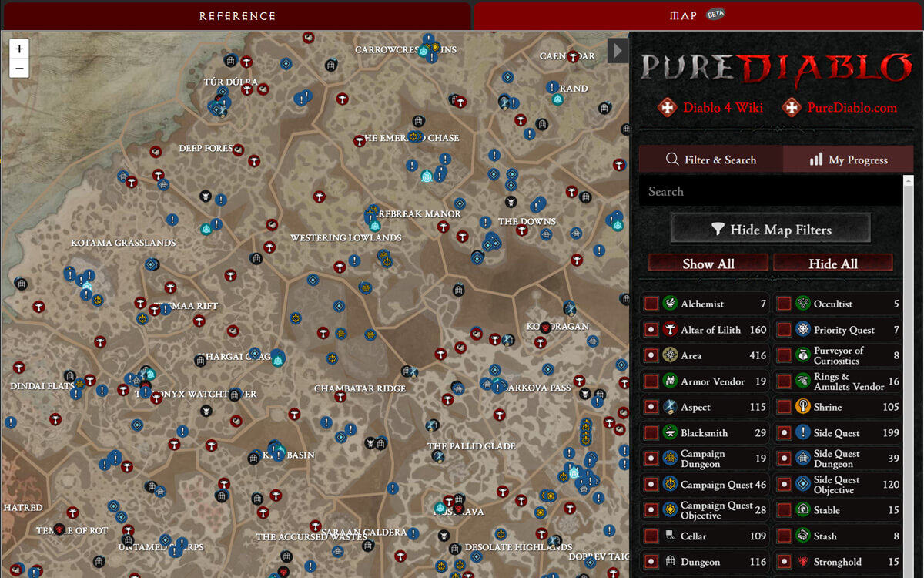Image resolution: width=924 pixels, height=578 pixels.
Task: Click the Area filter icon
Action: tap(670, 355)
